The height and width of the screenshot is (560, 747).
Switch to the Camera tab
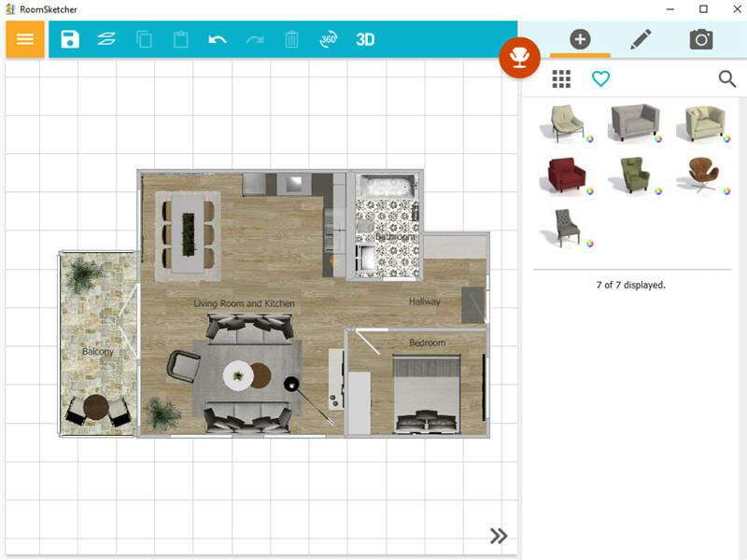tap(700, 39)
